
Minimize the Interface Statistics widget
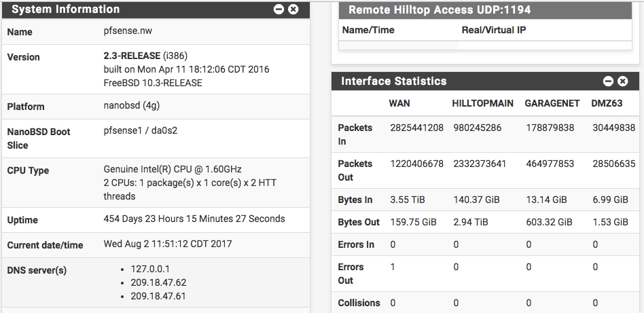608,81
